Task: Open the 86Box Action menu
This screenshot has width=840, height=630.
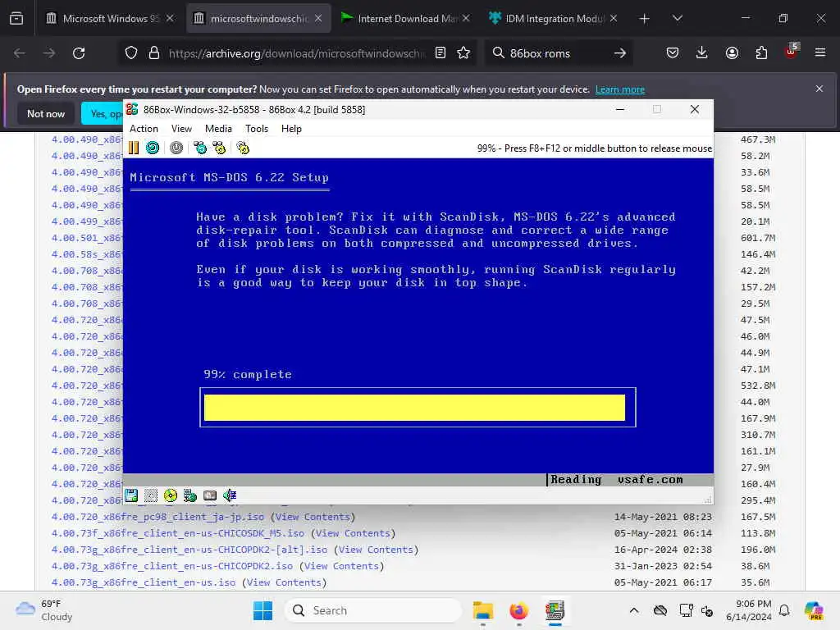Action: pyautogui.click(x=144, y=129)
